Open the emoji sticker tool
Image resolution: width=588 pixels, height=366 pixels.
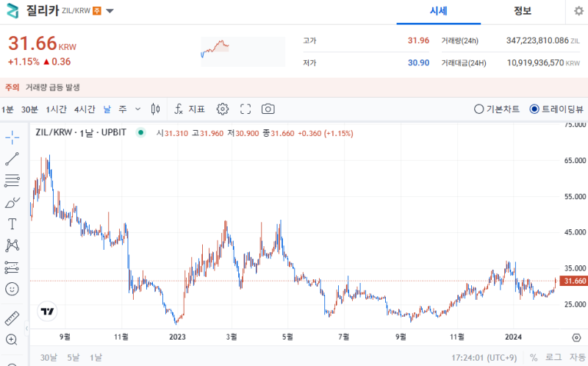point(12,289)
